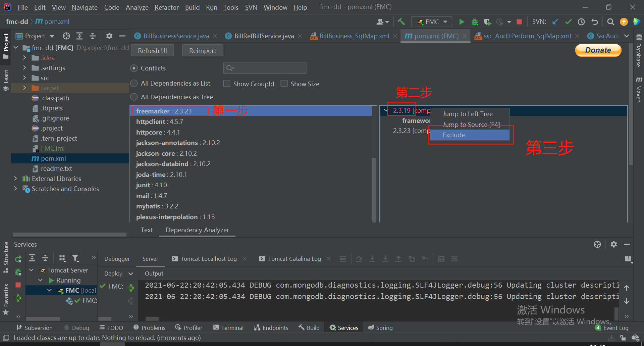
Task: Open Project panel settings gear
Action: (109, 36)
